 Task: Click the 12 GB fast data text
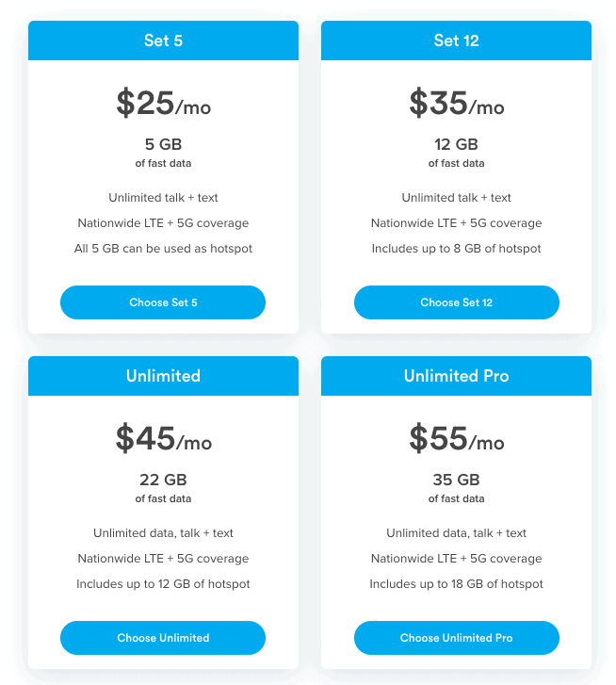456,153
